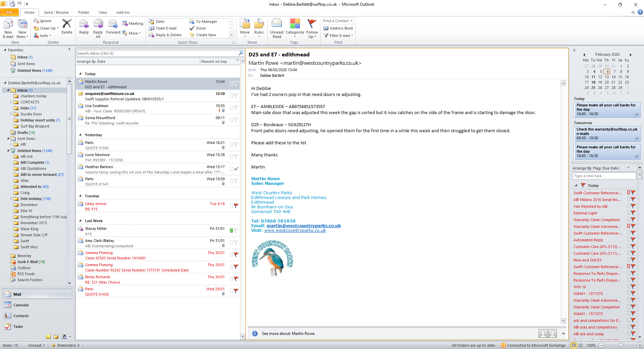Click the New E-mail icon
The image size is (644, 349).
[x=8, y=24]
